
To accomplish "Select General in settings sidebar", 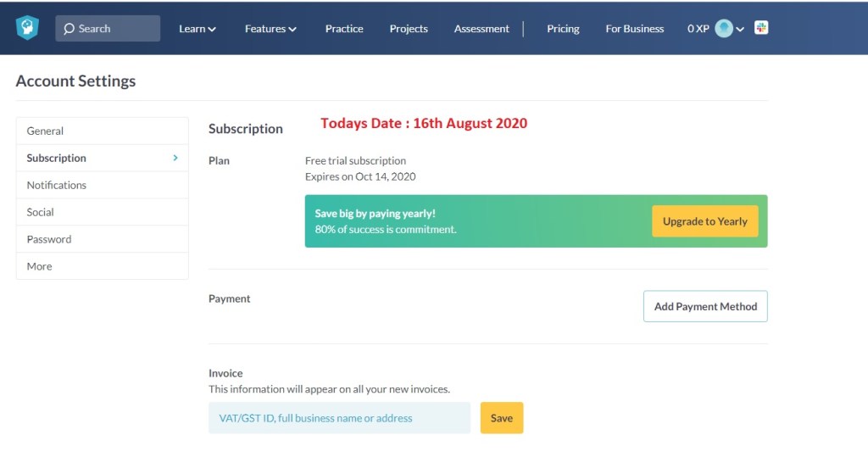I will click(x=46, y=131).
